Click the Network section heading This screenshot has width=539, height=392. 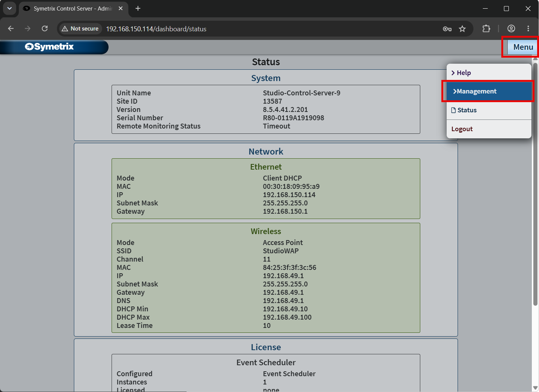tap(266, 152)
